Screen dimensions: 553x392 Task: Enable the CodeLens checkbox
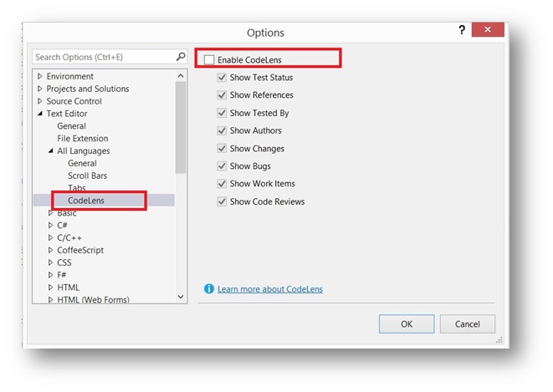209,60
